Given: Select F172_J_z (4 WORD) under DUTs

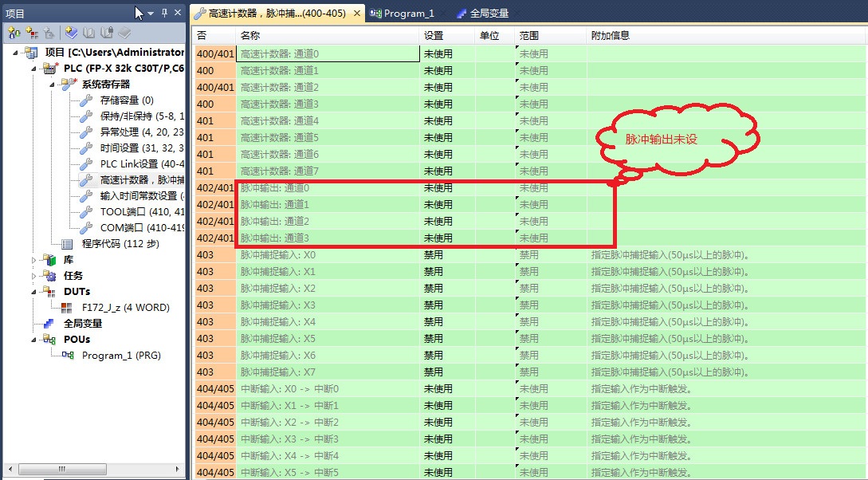Looking at the screenshot, I should 125,307.
